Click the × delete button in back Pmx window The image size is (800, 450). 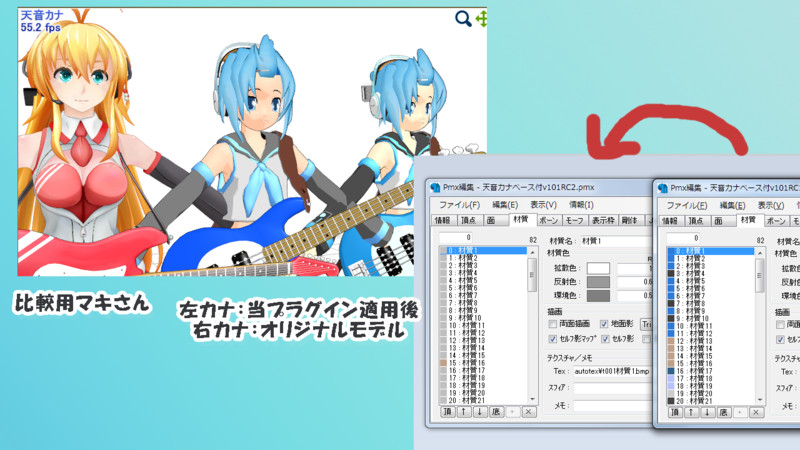coord(529,412)
